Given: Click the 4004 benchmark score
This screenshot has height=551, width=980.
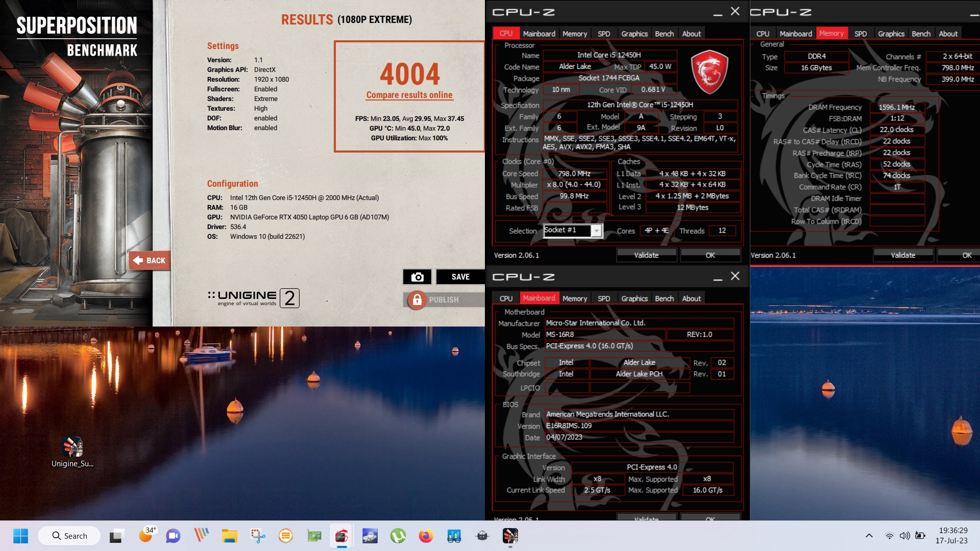Looking at the screenshot, I should (409, 74).
